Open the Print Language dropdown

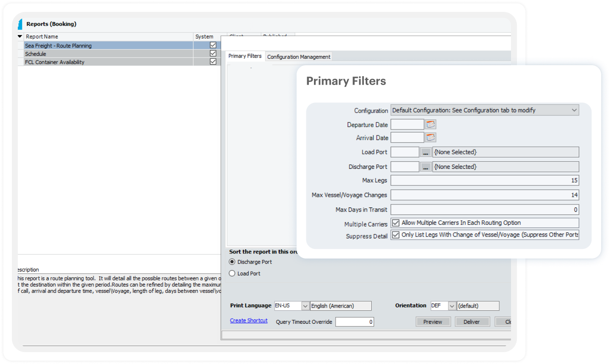click(305, 306)
